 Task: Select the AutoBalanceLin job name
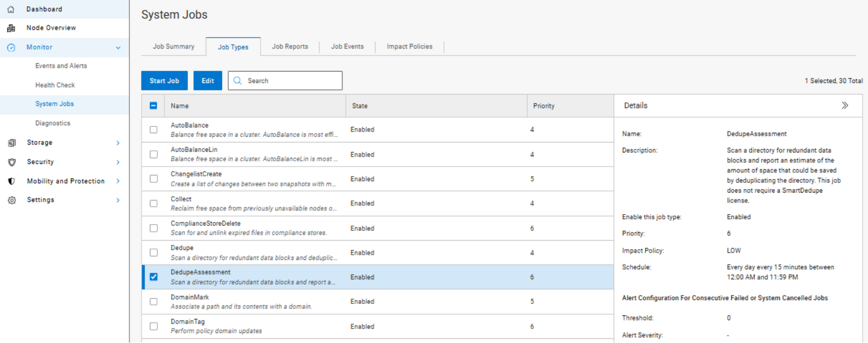194,150
